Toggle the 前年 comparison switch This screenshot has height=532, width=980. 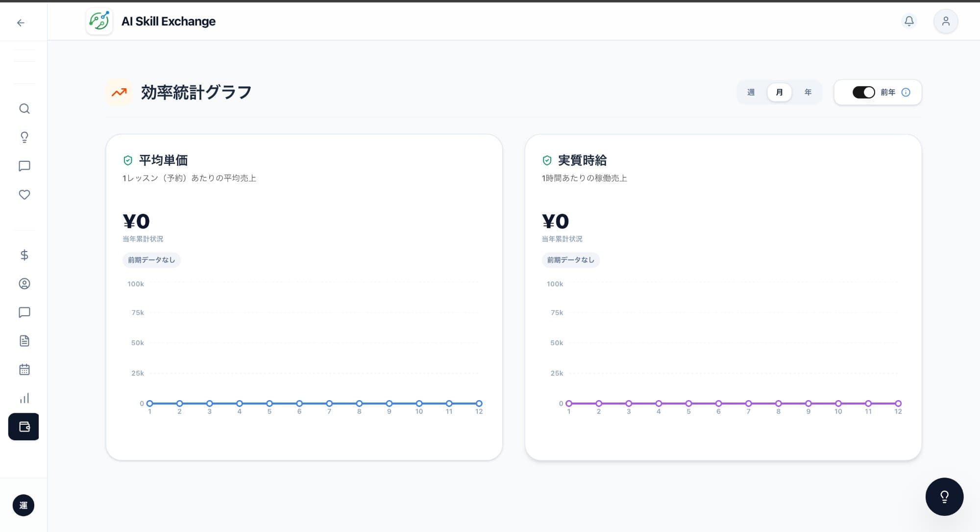click(x=863, y=92)
